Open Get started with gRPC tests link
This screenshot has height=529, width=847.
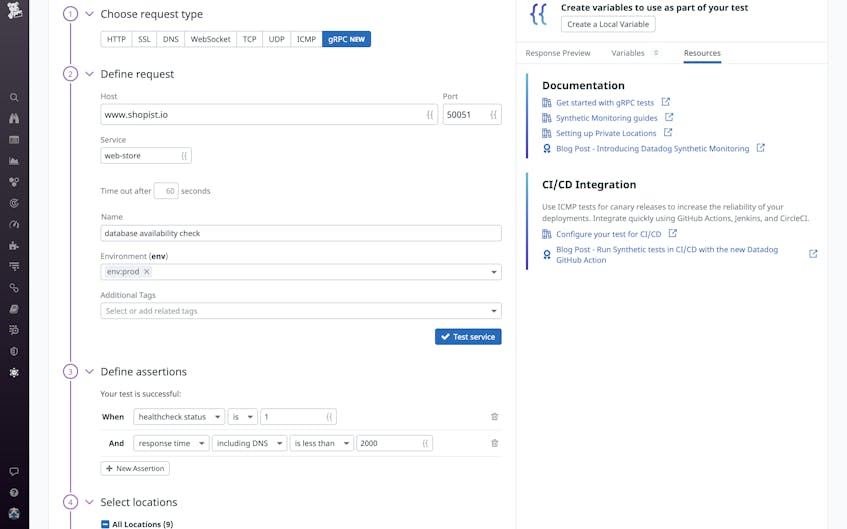(x=605, y=103)
